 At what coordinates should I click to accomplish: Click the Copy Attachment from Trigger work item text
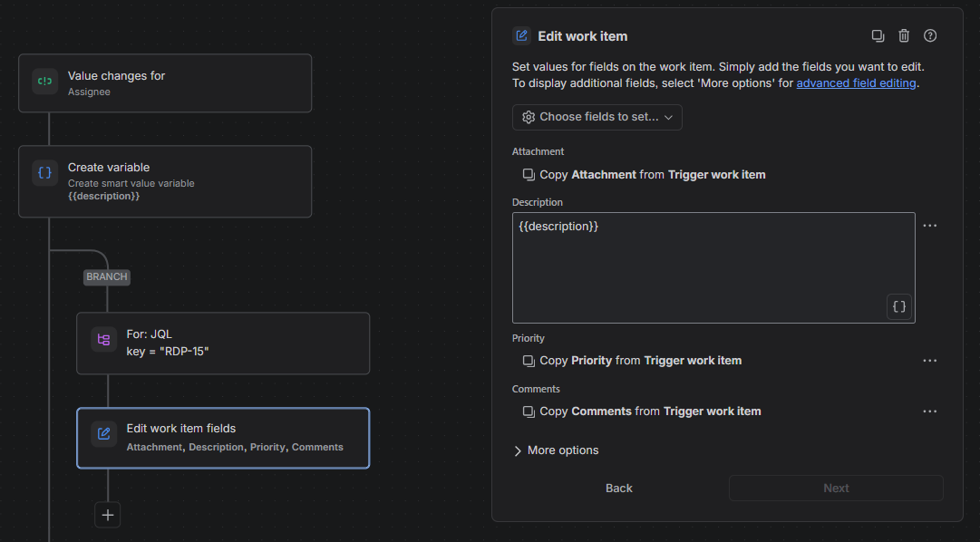653,175
